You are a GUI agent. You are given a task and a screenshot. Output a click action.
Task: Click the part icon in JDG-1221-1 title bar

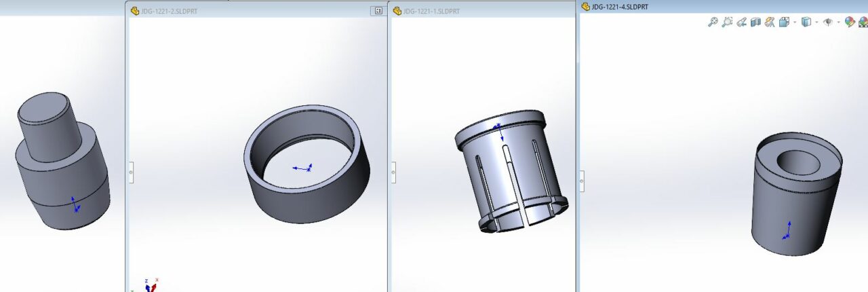tap(397, 11)
